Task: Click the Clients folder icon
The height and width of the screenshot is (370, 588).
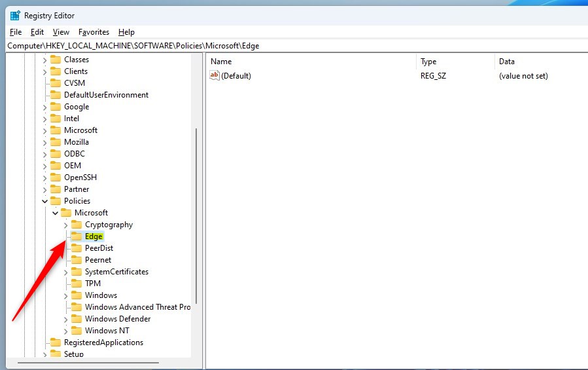Action: (56, 71)
